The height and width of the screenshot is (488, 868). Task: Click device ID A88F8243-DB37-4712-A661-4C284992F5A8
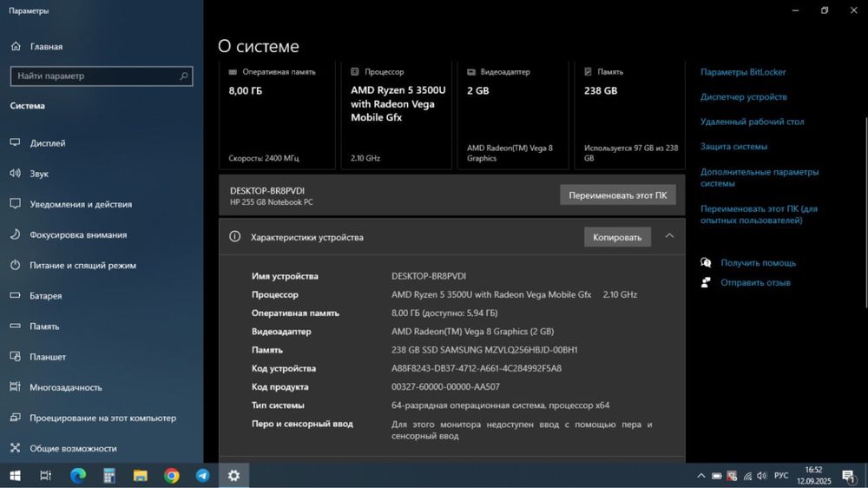(x=476, y=368)
